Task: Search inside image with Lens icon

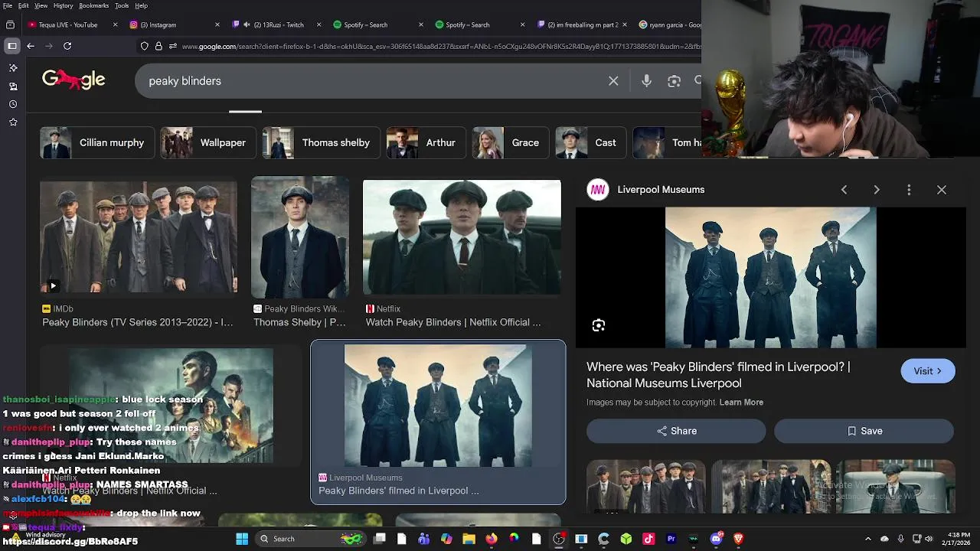Action: click(599, 325)
